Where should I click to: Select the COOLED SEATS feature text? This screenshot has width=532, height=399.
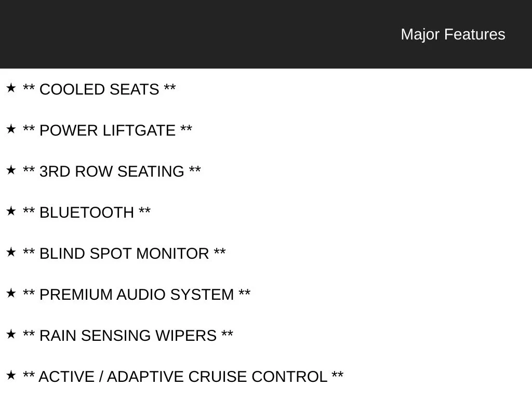[99, 89]
